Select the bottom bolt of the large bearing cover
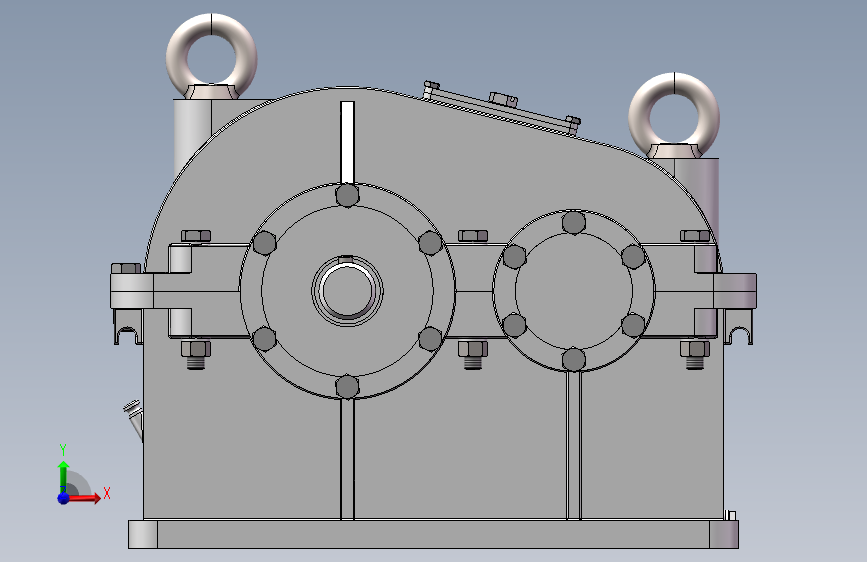Image resolution: width=867 pixels, height=562 pixels. coord(347,386)
